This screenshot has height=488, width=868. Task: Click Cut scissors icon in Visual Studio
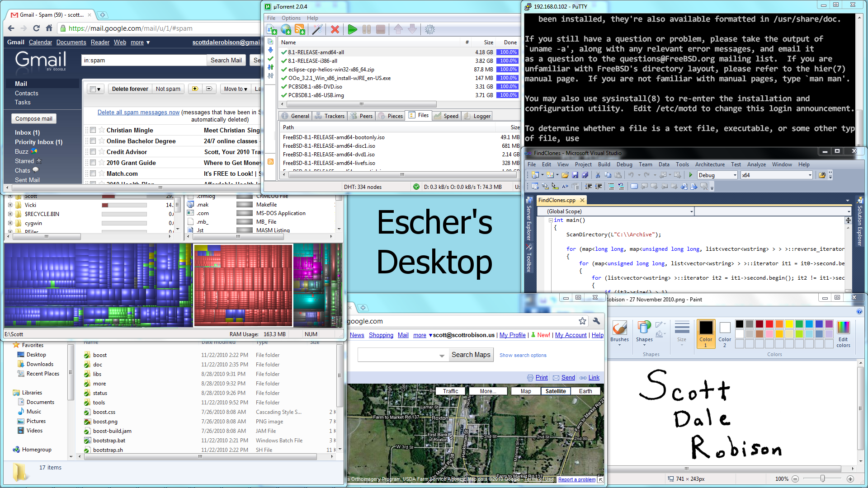click(x=598, y=175)
